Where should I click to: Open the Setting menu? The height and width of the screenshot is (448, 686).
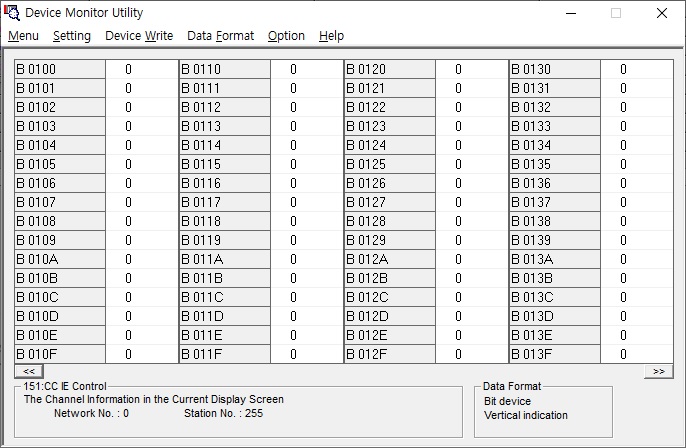(x=72, y=36)
